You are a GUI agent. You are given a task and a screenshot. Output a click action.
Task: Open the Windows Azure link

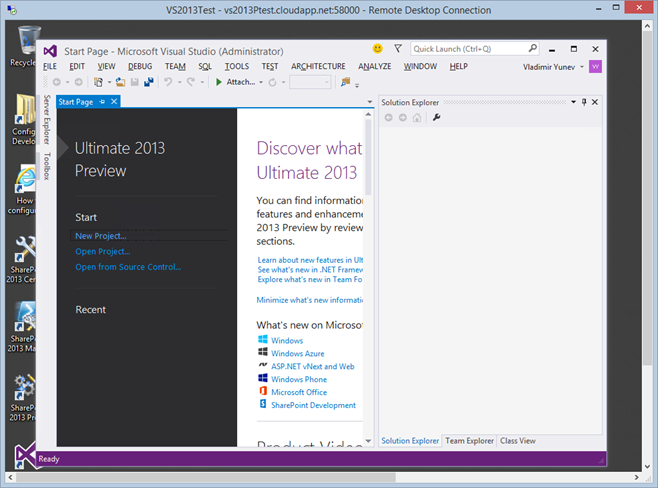coord(298,353)
